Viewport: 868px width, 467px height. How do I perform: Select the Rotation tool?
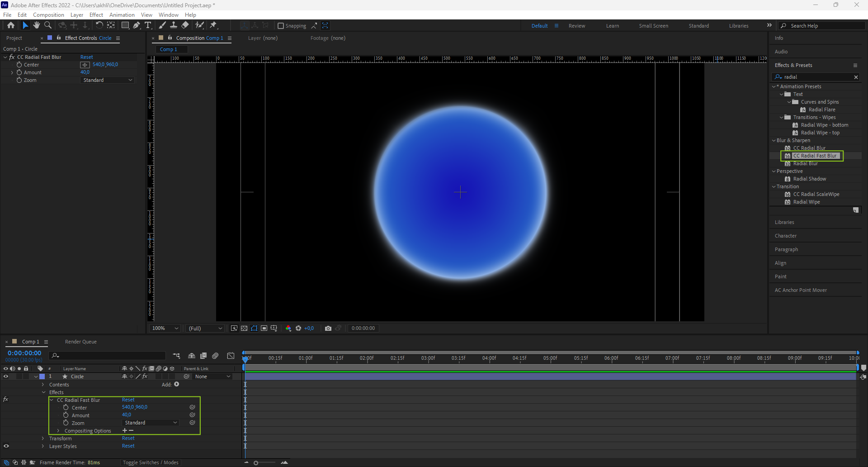99,25
